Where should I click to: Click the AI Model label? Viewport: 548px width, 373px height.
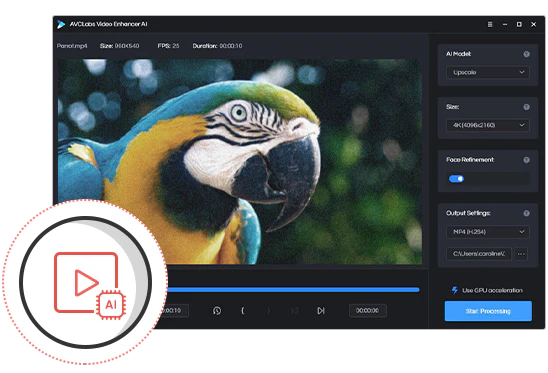[459, 54]
